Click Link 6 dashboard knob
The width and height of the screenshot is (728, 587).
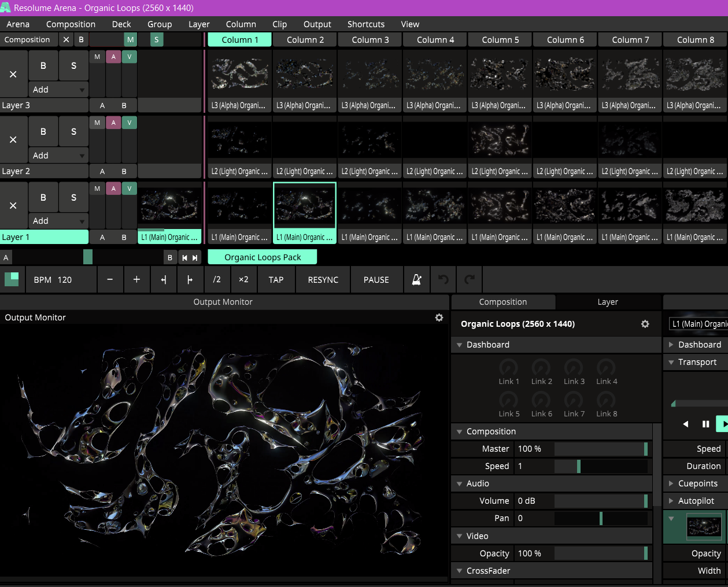tap(541, 400)
